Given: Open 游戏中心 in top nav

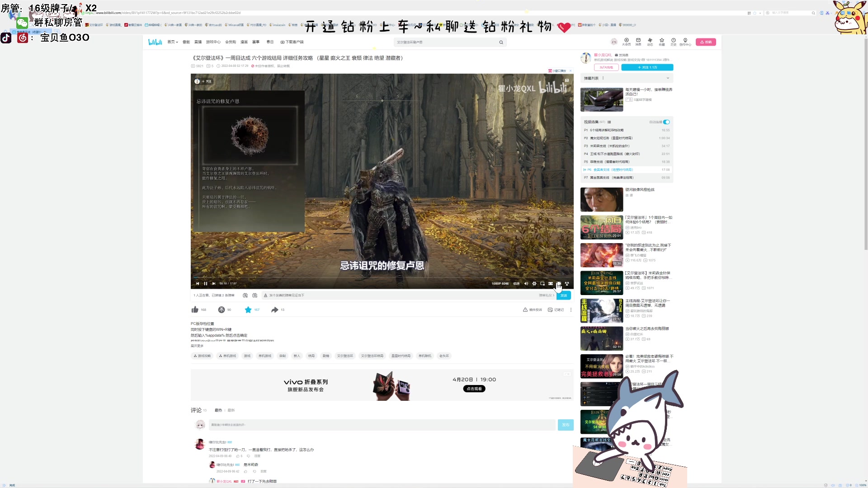Looking at the screenshot, I should pos(213,42).
